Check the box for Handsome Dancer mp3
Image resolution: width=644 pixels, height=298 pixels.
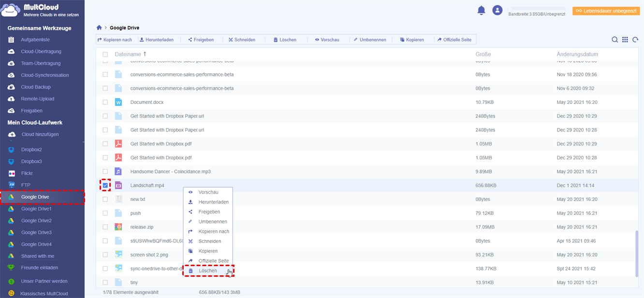point(105,171)
